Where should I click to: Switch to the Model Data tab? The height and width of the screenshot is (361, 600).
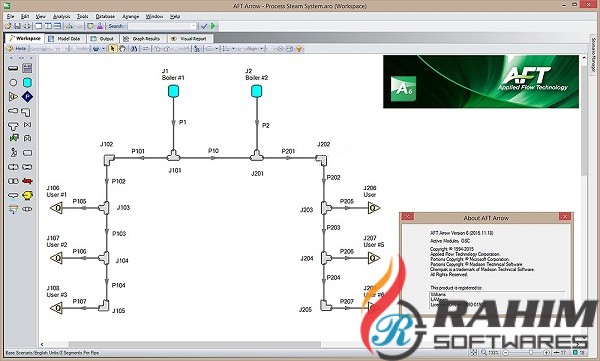[65, 39]
